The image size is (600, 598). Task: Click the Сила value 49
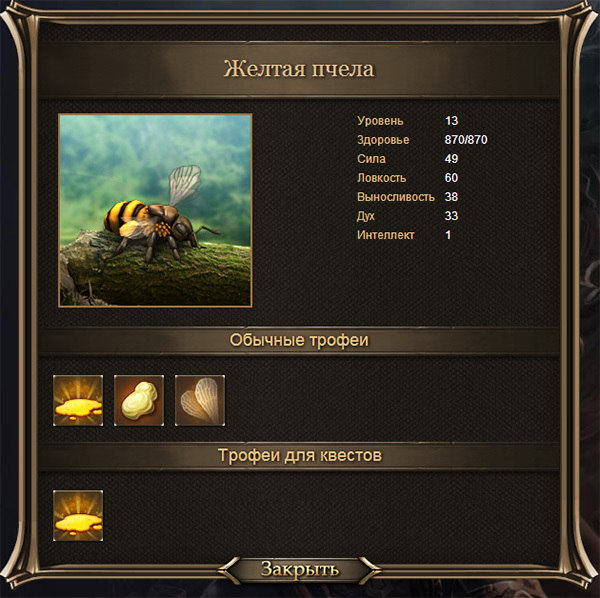pos(451,159)
